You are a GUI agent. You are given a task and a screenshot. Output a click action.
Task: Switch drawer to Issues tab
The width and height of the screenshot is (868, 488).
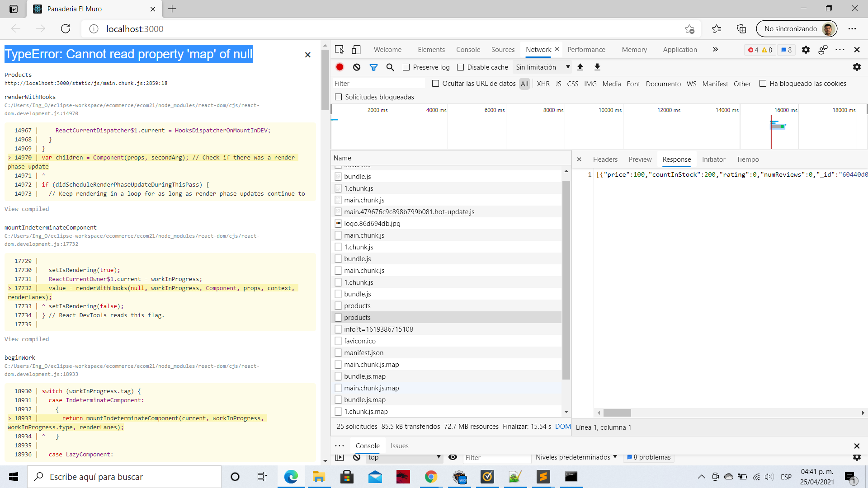400,446
